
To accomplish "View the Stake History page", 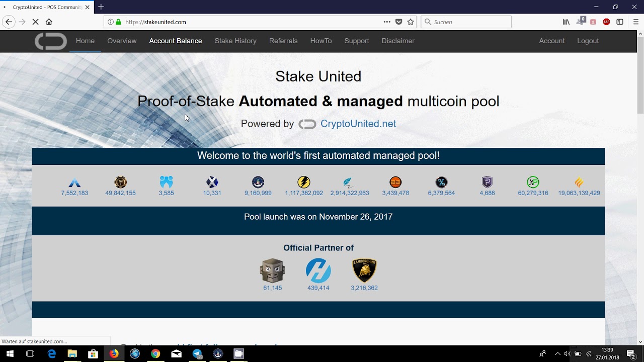I will [235, 41].
